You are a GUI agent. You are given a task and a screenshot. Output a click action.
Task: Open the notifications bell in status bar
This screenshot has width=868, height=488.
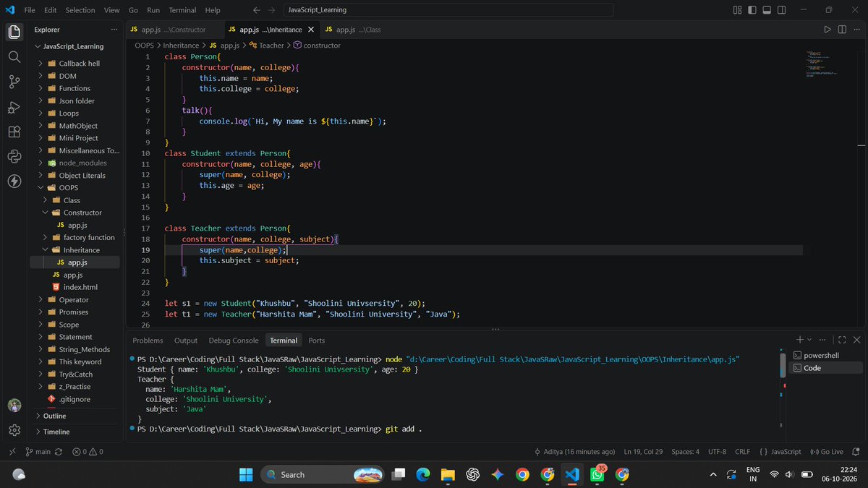click(x=857, y=451)
